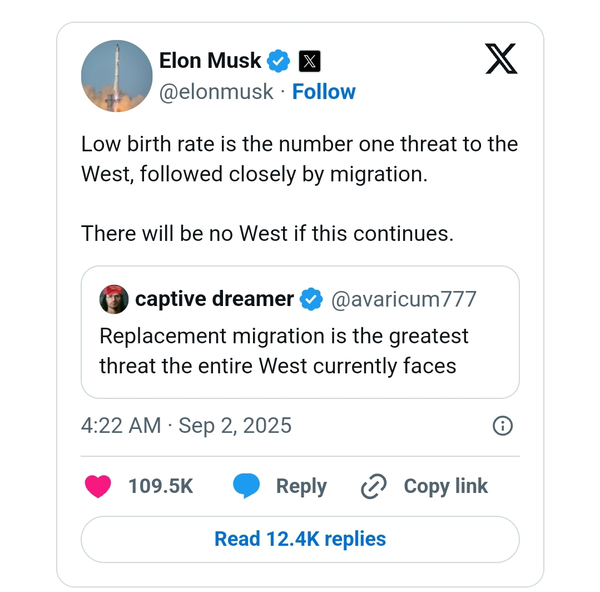Click the small X affiliation badge

click(310, 61)
